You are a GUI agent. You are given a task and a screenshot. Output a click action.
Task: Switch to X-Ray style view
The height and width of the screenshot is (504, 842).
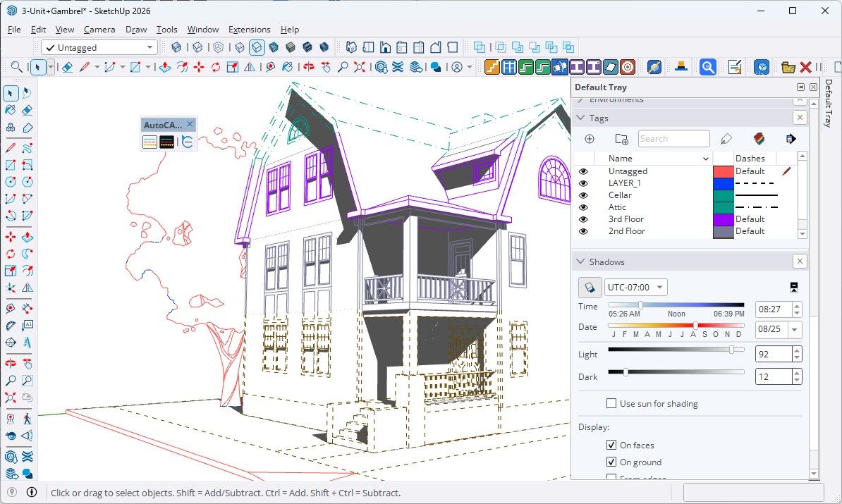click(x=176, y=47)
